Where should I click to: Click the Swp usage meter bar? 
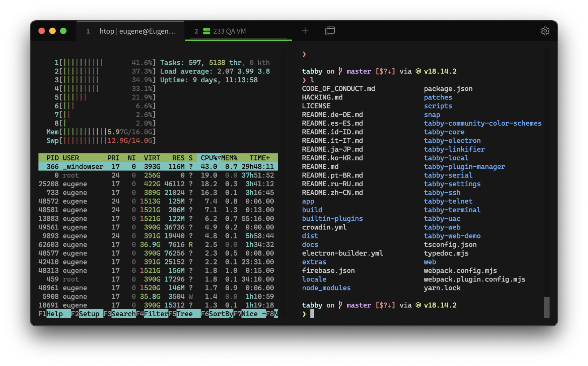pos(101,141)
